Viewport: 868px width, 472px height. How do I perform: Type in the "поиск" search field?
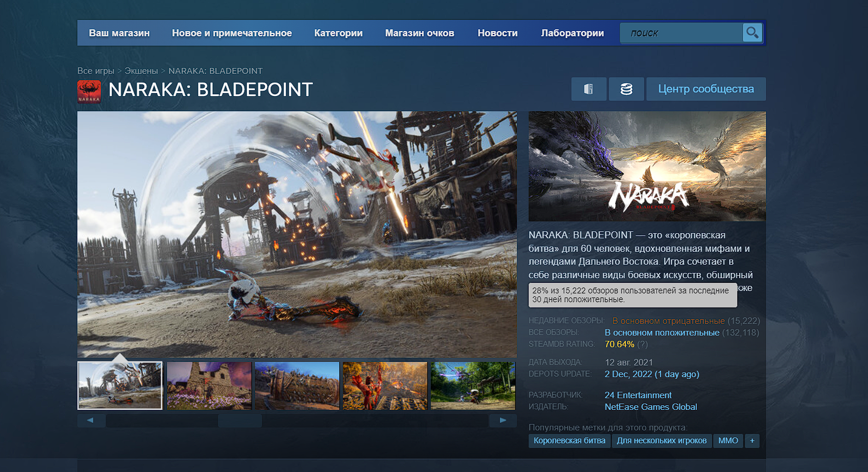(681, 33)
